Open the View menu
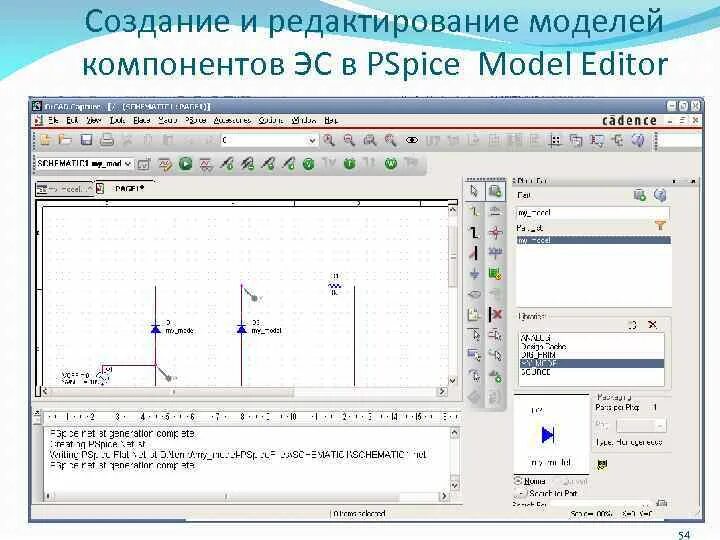Image resolution: width=720 pixels, height=540 pixels. (x=94, y=120)
